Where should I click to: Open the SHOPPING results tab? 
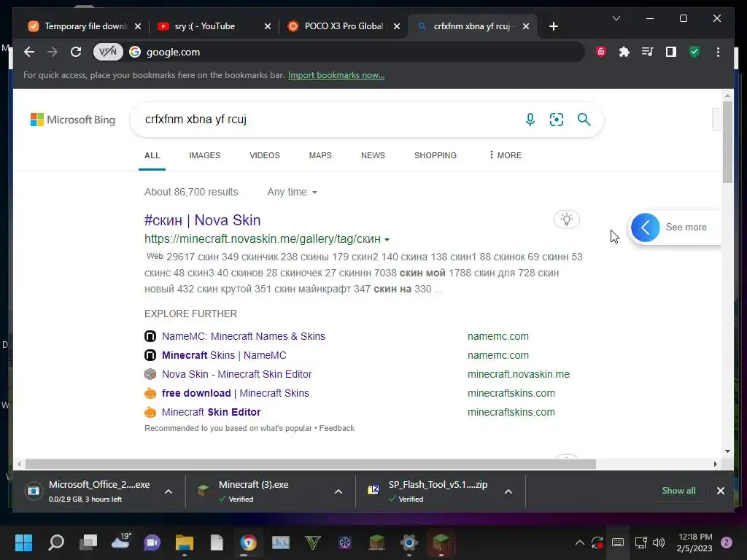coord(436,155)
